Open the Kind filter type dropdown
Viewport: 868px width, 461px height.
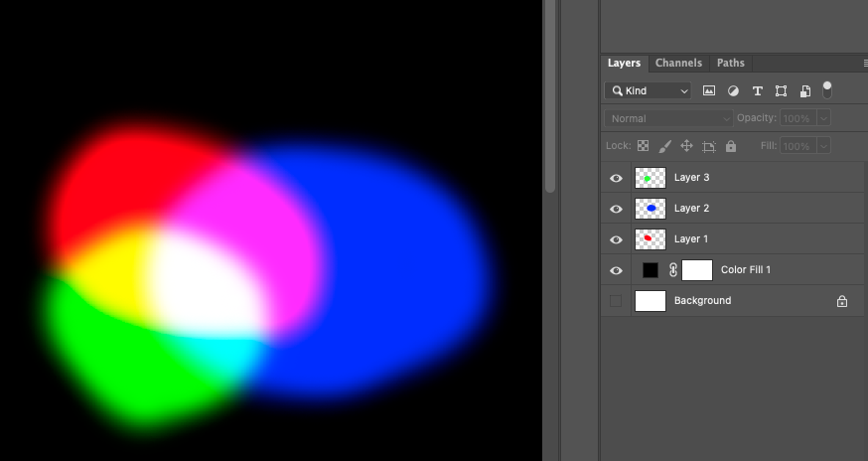click(x=648, y=90)
